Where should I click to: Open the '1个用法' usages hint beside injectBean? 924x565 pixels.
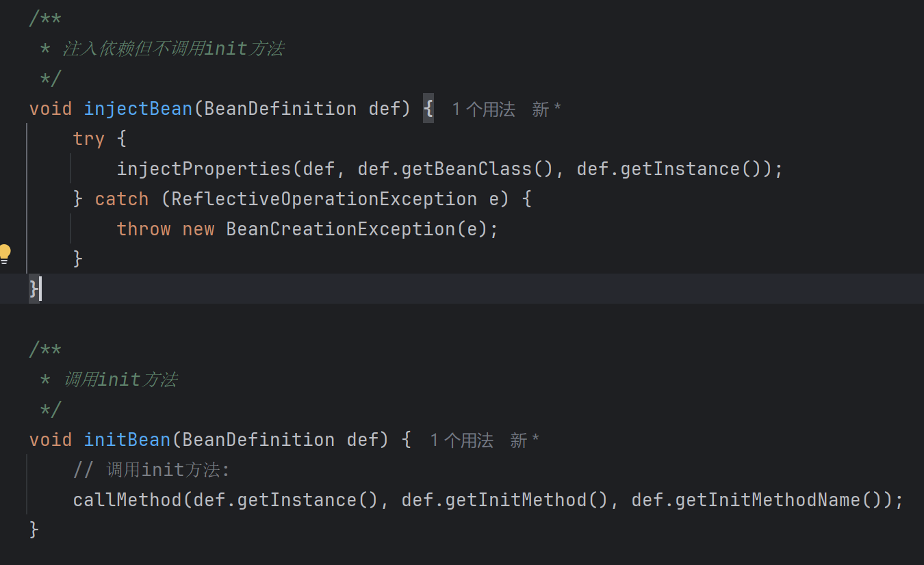click(483, 109)
